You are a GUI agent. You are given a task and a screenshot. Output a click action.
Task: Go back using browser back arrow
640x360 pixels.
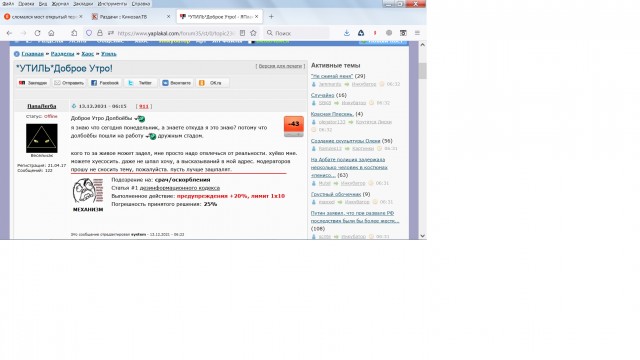[x=9, y=33]
